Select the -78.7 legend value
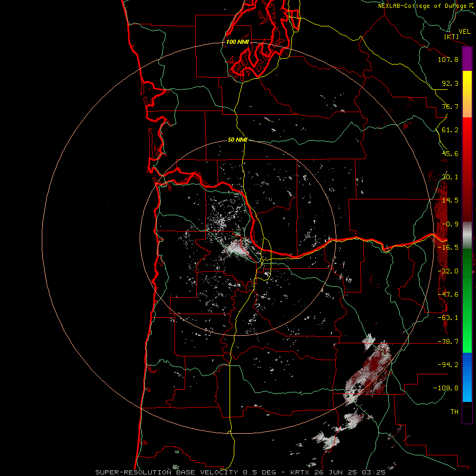 tap(448, 342)
